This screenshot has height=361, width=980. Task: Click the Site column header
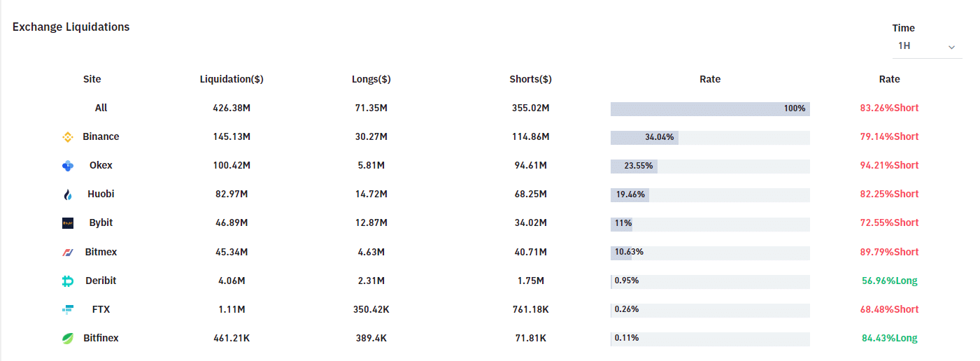[92, 79]
